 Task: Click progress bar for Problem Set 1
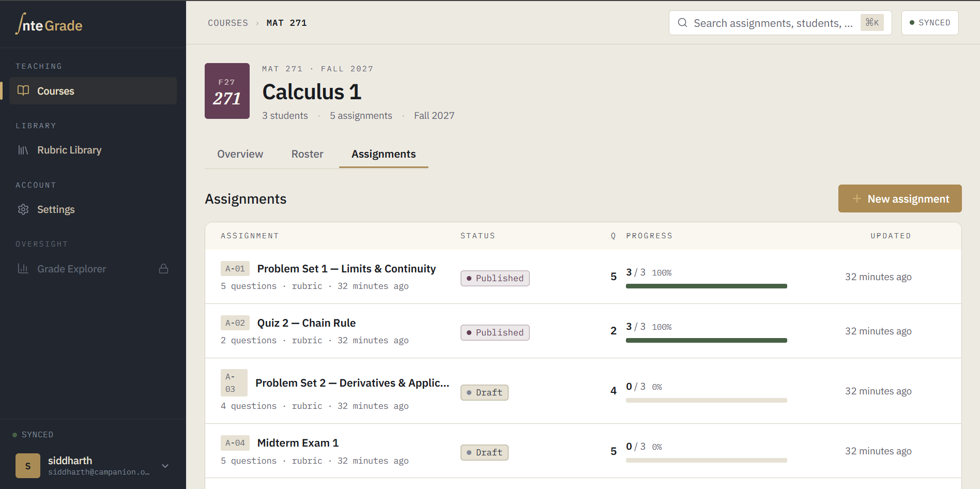pos(706,286)
